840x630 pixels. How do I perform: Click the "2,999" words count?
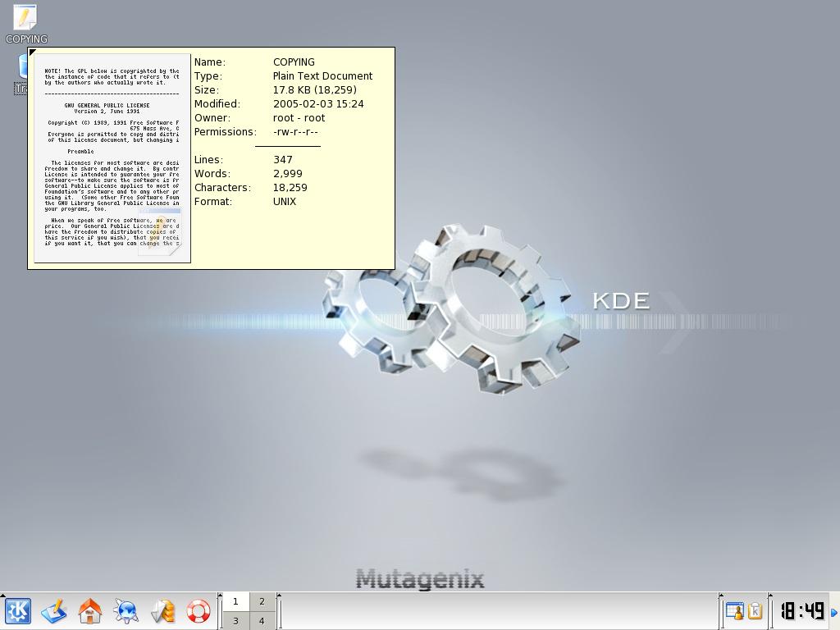click(x=288, y=174)
